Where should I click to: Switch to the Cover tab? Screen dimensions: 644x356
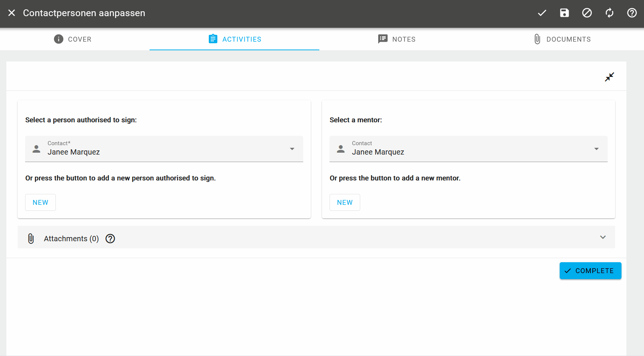72,39
